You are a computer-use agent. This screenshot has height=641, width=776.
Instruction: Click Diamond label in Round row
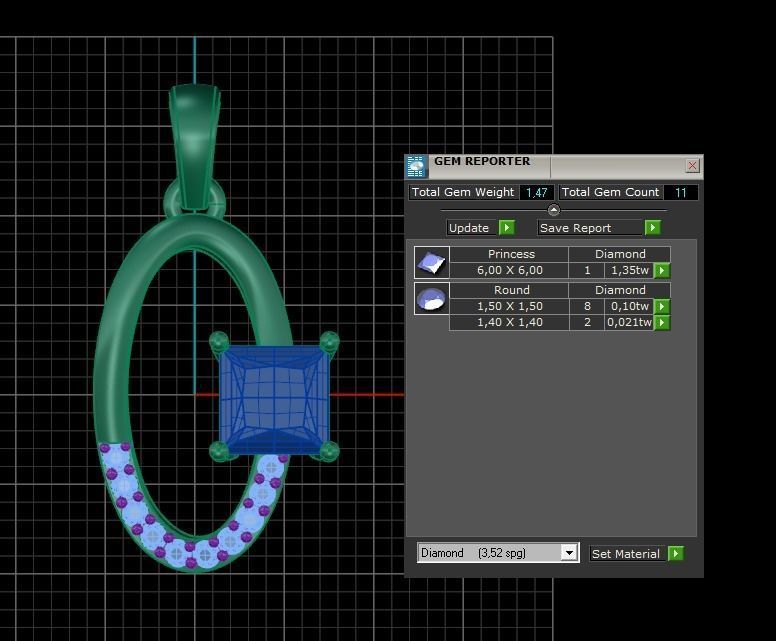click(620, 290)
